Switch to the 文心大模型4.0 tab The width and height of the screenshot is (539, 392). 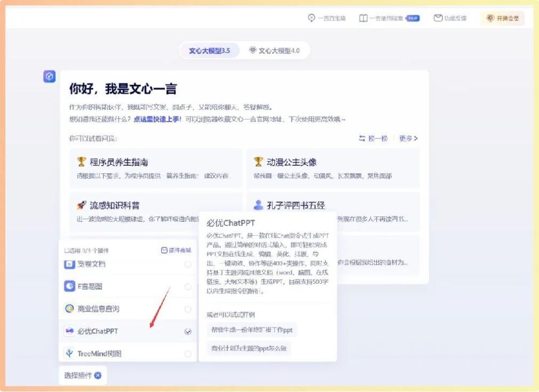[274, 51]
